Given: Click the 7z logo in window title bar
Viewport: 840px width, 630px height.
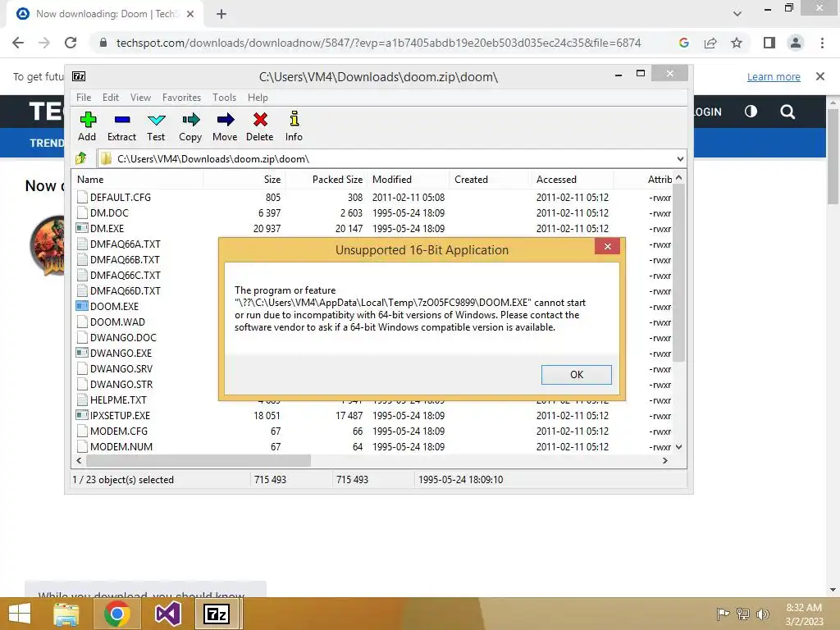Looking at the screenshot, I should tap(79, 76).
